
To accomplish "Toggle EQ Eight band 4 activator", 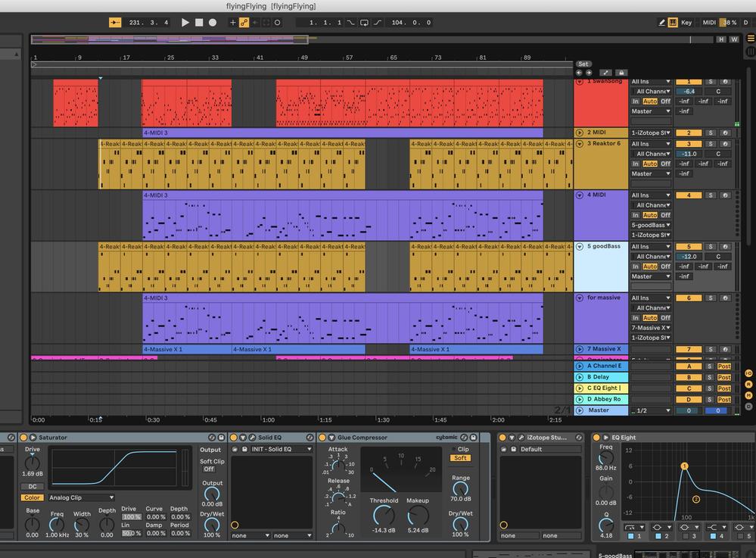I will pos(713,536).
